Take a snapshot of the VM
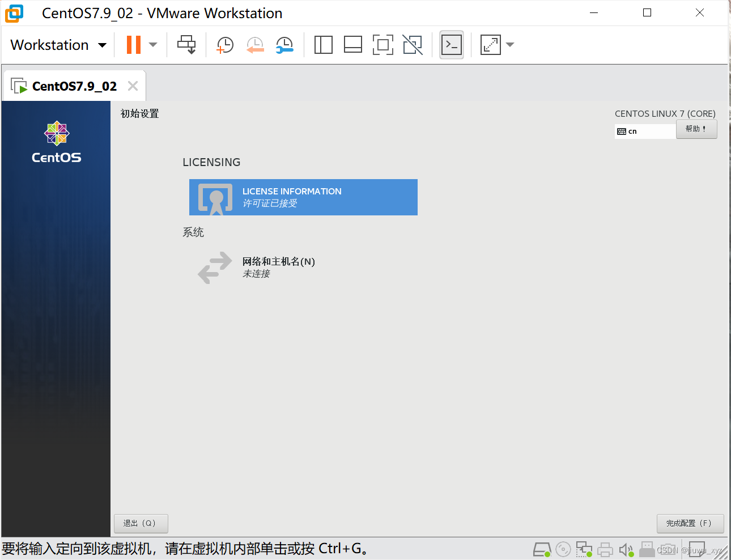Viewport: 731px width, 560px height. (x=225, y=45)
